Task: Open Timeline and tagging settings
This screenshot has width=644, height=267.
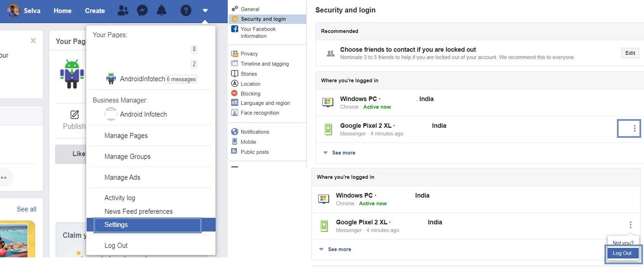Action: tap(235, 63)
